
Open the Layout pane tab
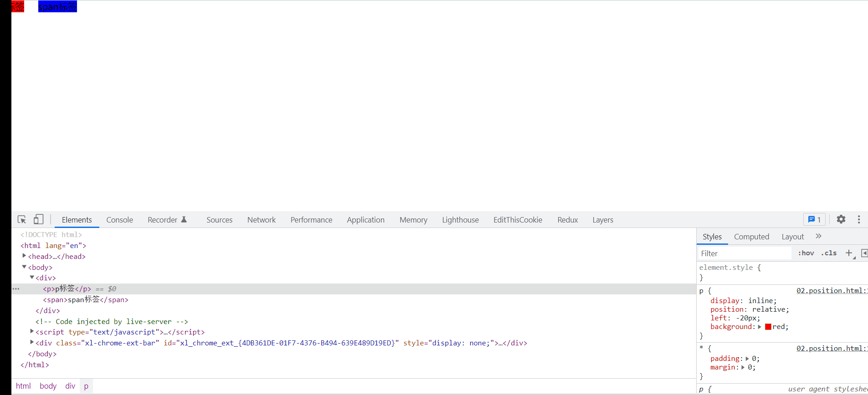[x=793, y=237]
